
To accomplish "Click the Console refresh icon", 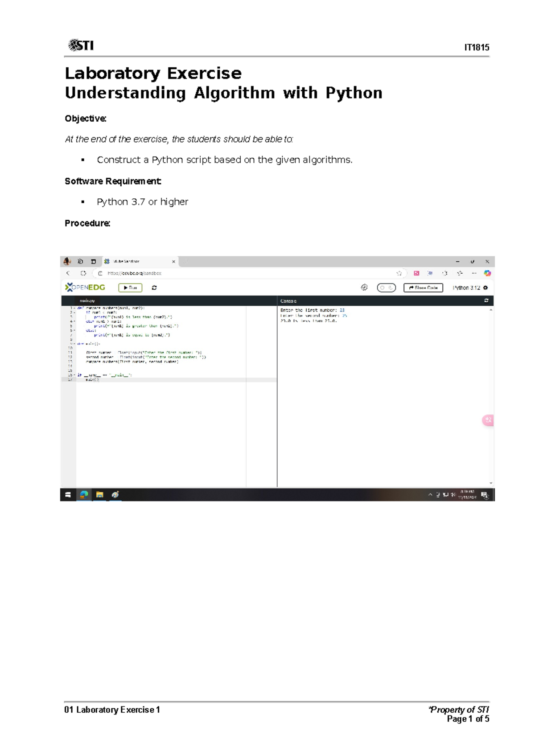I will coord(486,301).
